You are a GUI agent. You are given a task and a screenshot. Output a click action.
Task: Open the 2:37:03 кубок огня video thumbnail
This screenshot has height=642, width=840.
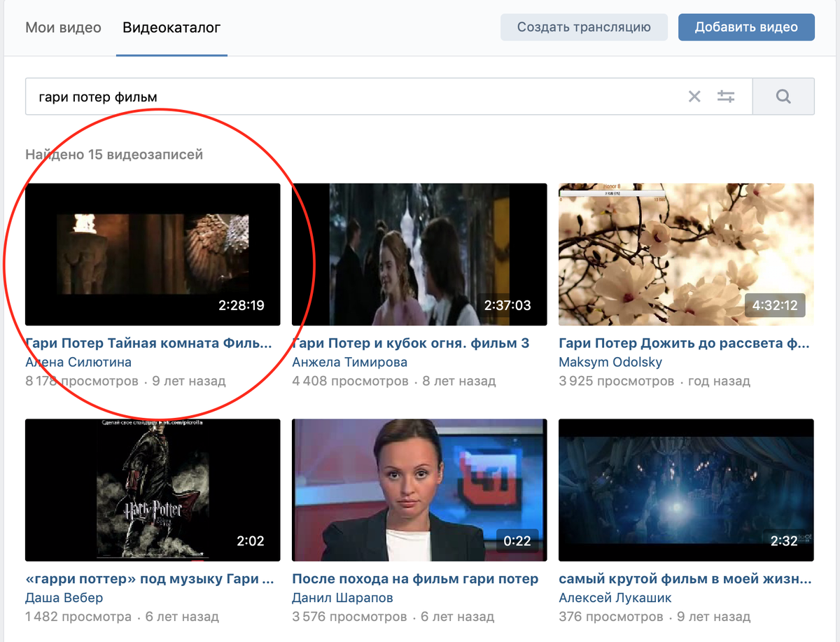(x=419, y=254)
